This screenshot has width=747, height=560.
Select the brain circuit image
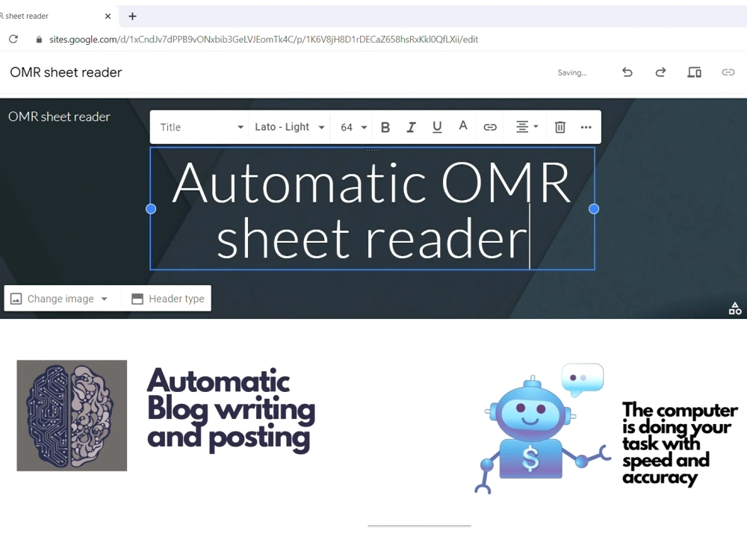pos(72,416)
